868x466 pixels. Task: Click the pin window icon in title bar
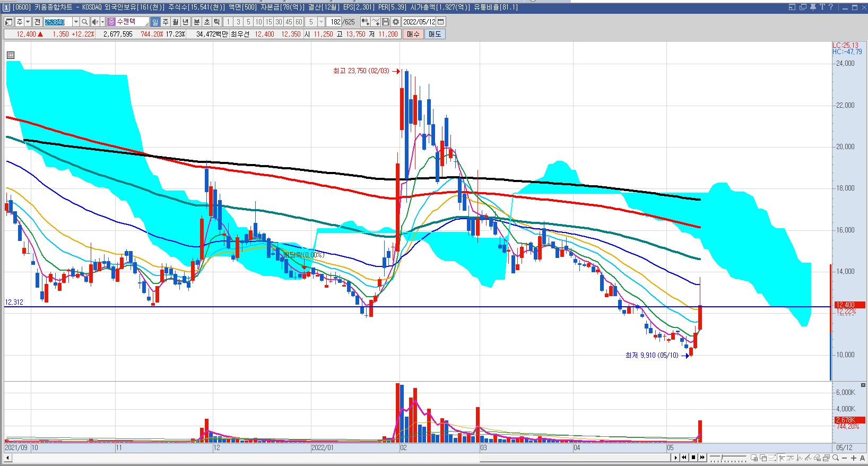[x=813, y=7]
